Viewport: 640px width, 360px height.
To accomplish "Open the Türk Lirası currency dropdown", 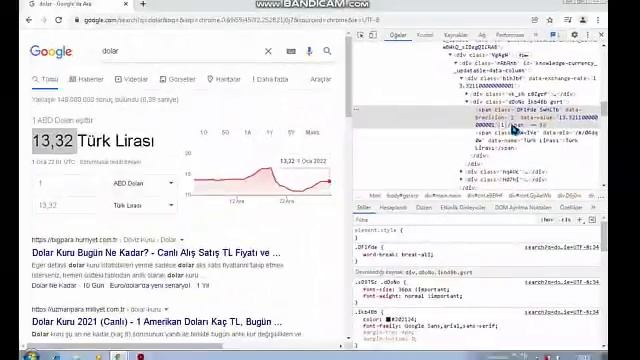I will tap(143, 205).
